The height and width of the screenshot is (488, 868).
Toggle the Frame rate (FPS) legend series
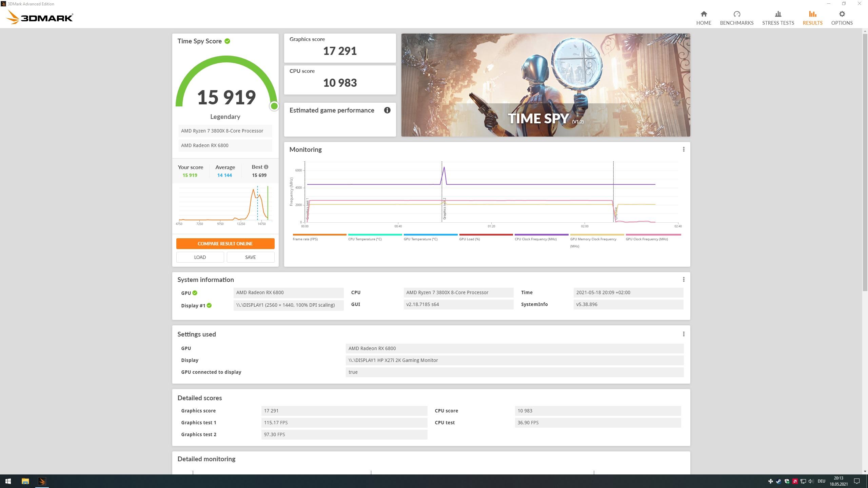[x=305, y=239]
